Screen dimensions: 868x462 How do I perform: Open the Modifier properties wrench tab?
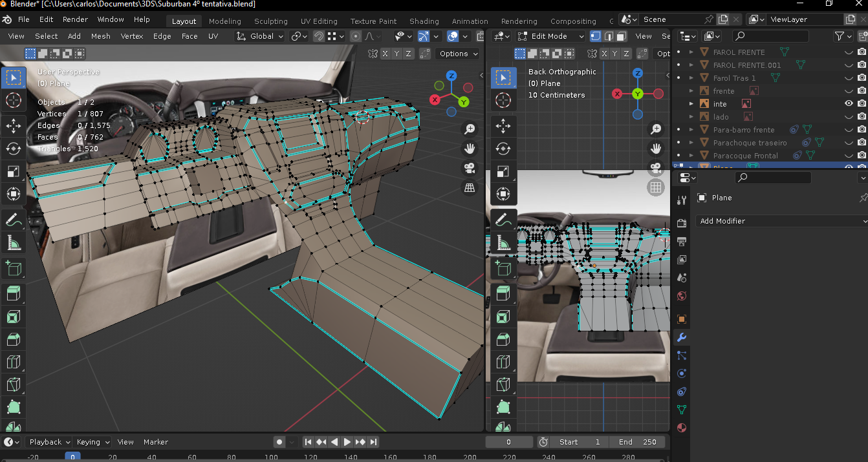click(x=681, y=337)
